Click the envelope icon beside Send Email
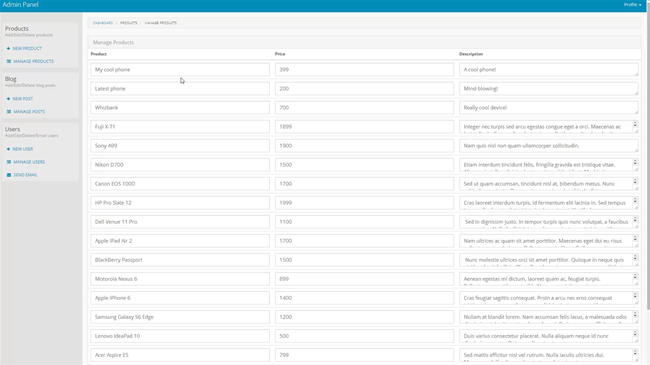This screenshot has width=650, height=365. 9,175
